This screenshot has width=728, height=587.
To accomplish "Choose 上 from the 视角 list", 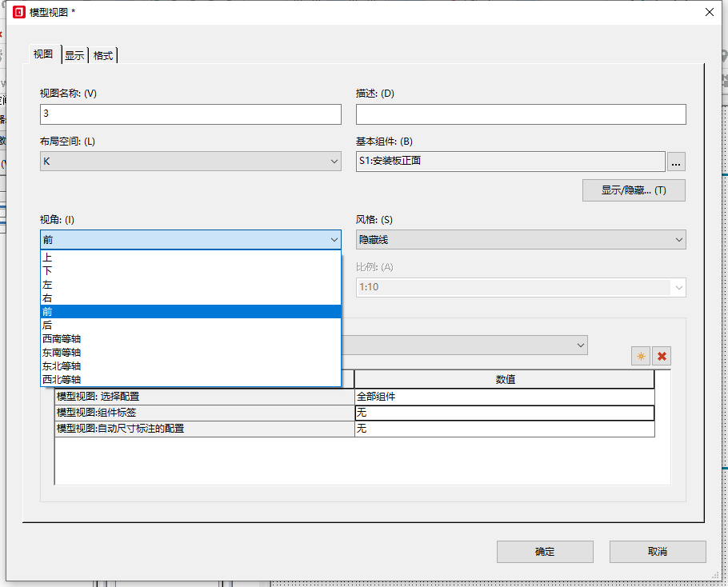I will pos(47,258).
